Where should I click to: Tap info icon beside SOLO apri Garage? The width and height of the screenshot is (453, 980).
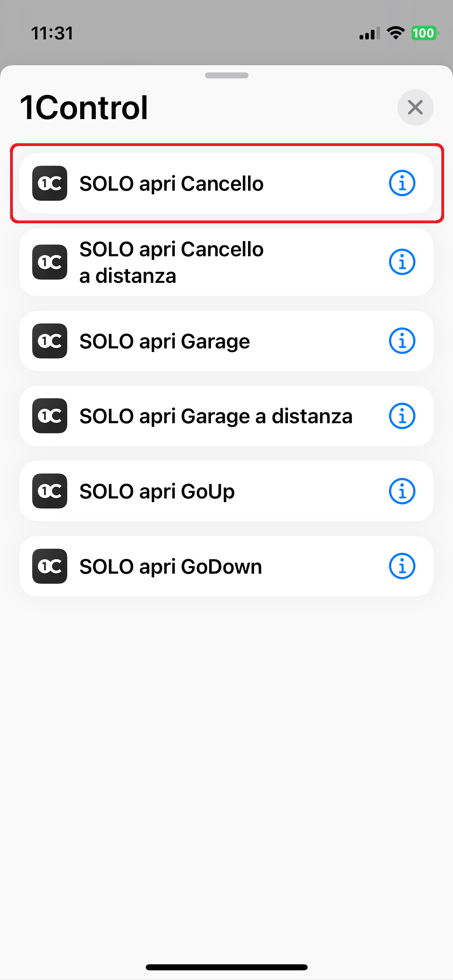click(402, 341)
